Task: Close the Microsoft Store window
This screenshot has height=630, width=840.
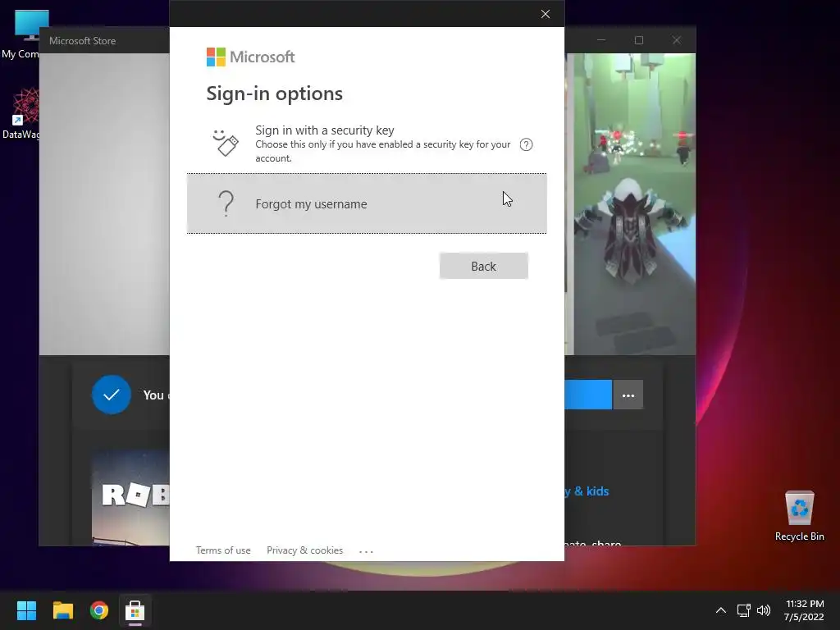Action: tap(677, 40)
